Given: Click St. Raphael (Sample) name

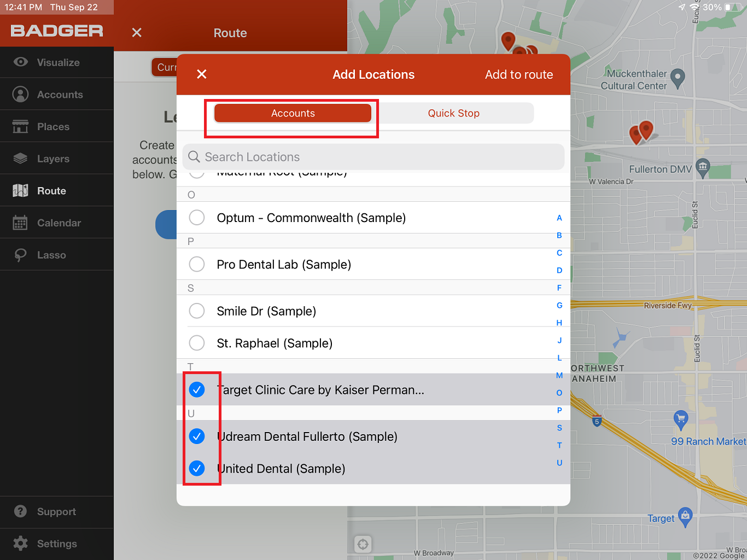Looking at the screenshot, I should (275, 343).
